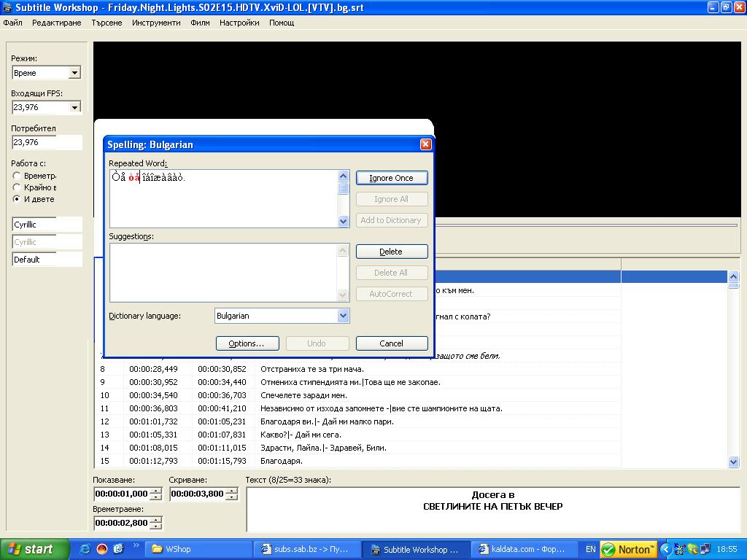
Task: Open the Настройки menu
Action: coord(239,23)
